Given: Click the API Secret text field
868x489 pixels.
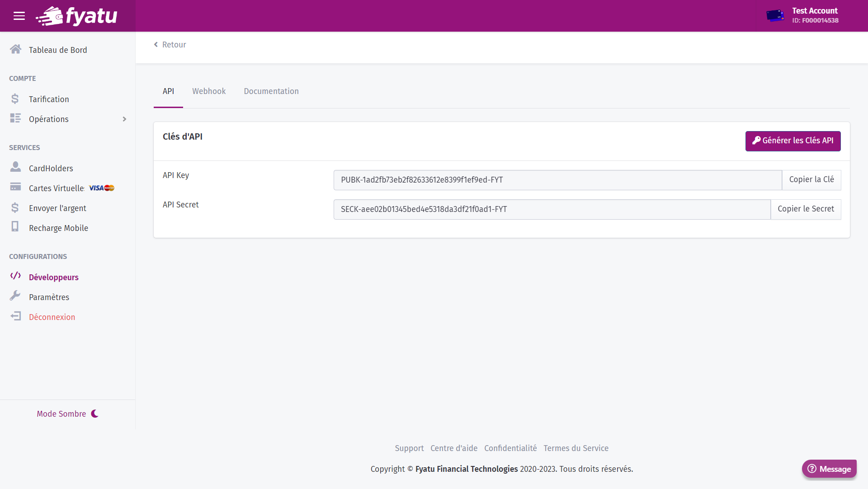Looking at the screenshot, I should click(552, 209).
